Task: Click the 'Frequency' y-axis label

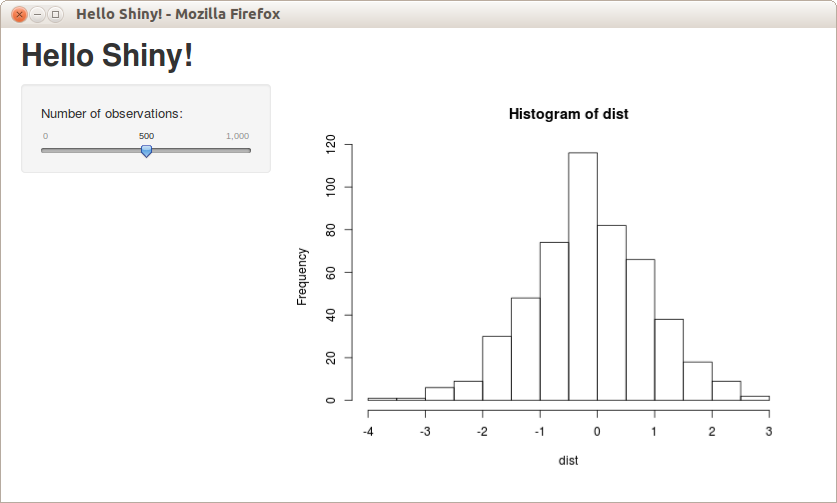Action: coord(302,276)
